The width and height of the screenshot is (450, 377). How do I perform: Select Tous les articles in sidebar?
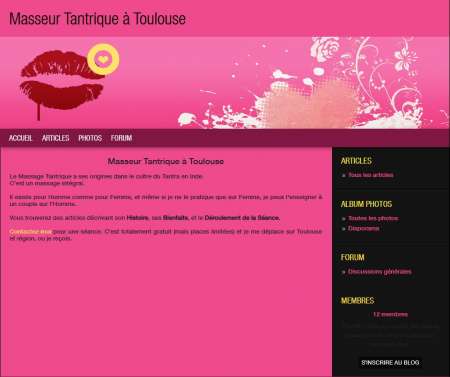coord(371,175)
